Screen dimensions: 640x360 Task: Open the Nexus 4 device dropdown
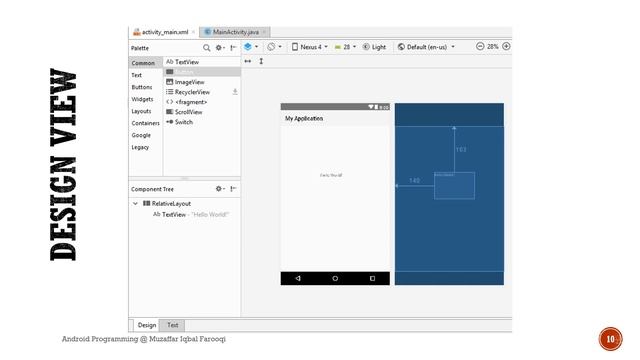click(310, 47)
